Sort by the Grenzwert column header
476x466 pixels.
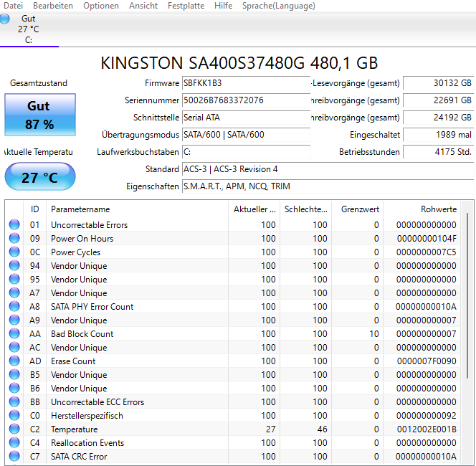coord(357,209)
